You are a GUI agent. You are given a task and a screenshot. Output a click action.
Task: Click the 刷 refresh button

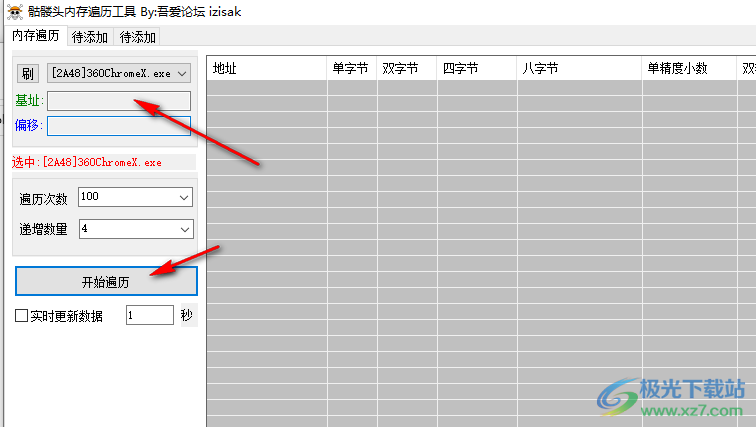tap(27, 73)
